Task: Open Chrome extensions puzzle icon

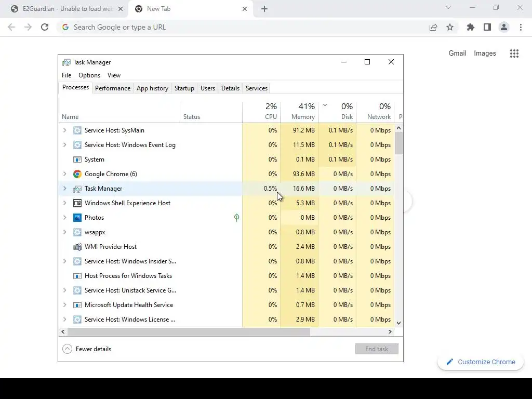Action: (x=470, y=27)
